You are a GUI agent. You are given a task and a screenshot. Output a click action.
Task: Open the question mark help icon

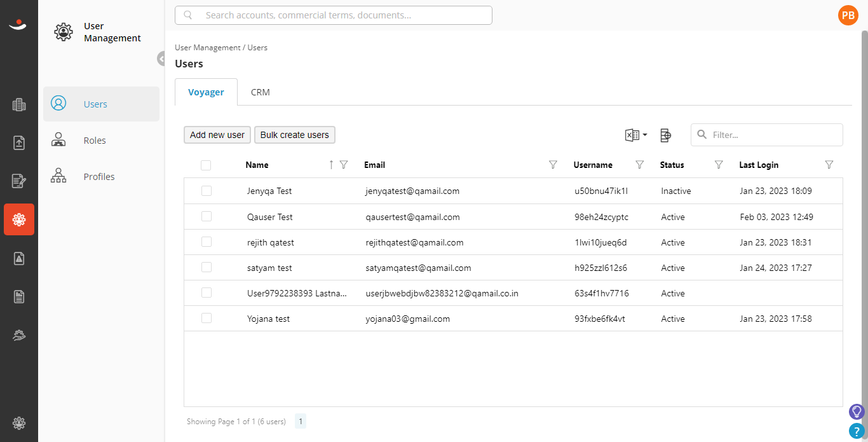pyautogui.click(x=857, y=431)
